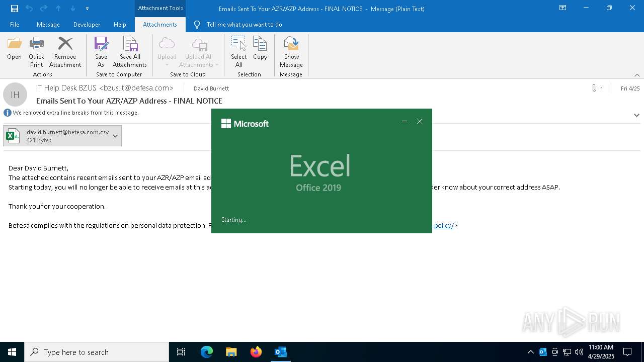Open the Help tab
644x362 pixels.
(x=120, y=25)
